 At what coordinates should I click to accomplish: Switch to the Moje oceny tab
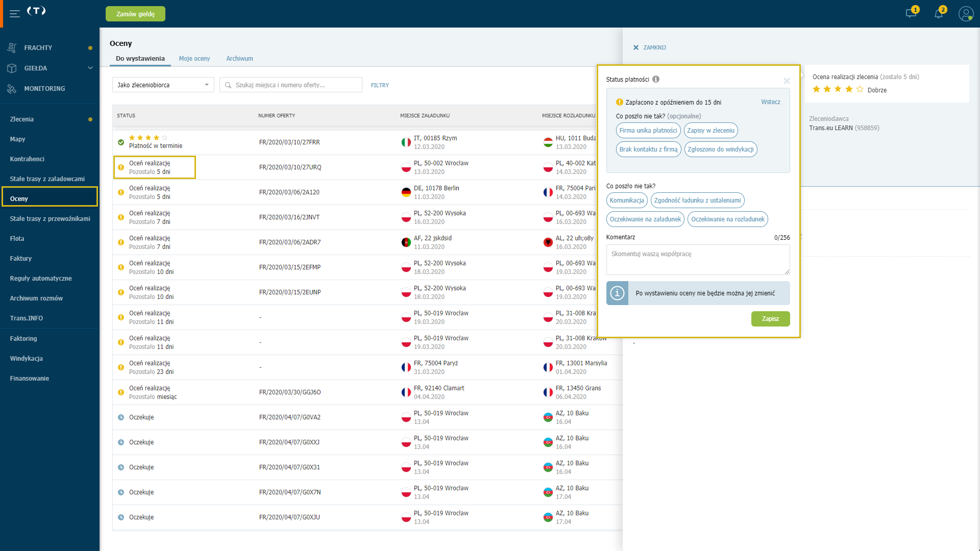[194, 59]
